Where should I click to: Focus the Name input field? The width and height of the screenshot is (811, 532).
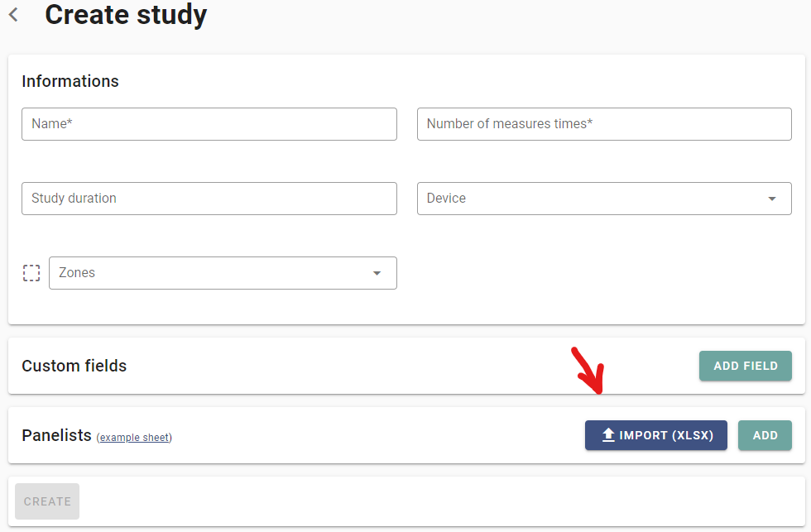point(209,124)
